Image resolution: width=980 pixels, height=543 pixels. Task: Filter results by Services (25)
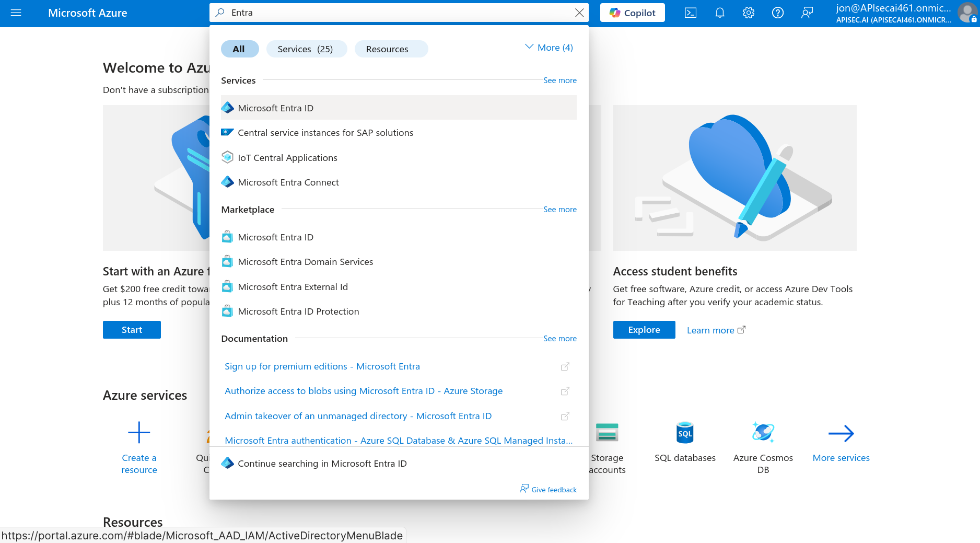(x=306, y=49)
